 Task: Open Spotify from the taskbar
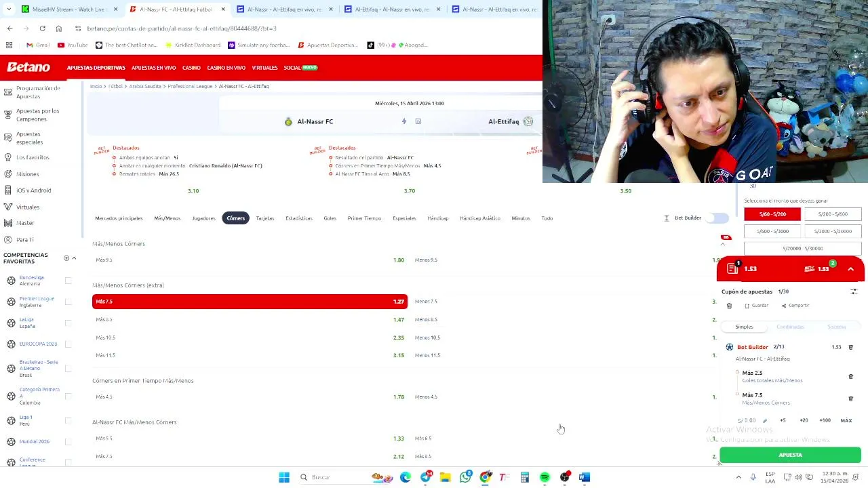(545, 477)
